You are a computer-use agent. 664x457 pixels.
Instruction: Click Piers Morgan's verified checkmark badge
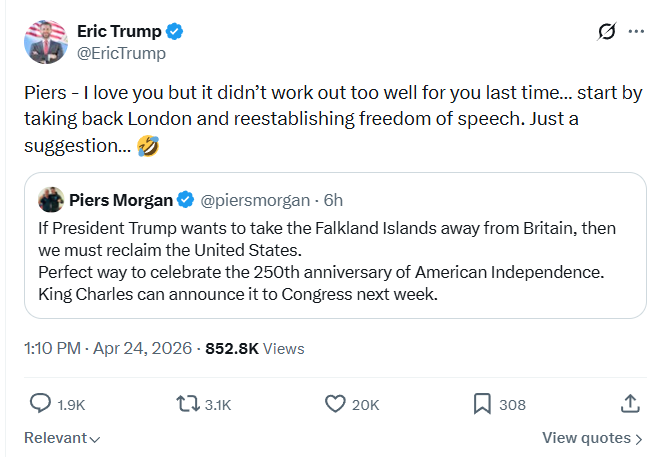[x=185, y=199]
